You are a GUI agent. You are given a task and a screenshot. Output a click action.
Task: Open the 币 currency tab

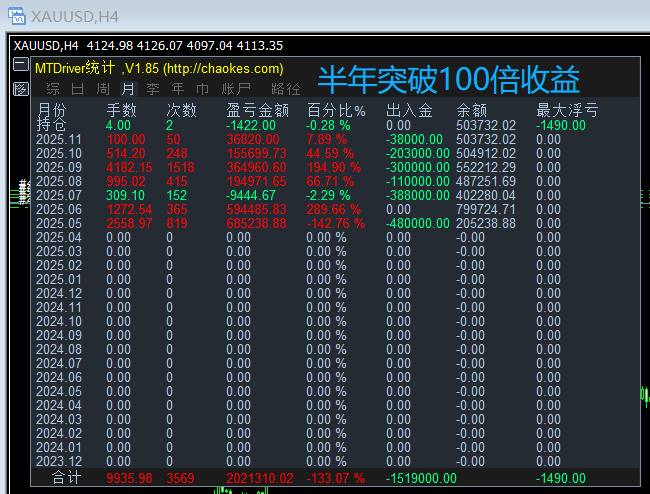tap(202, 89)
